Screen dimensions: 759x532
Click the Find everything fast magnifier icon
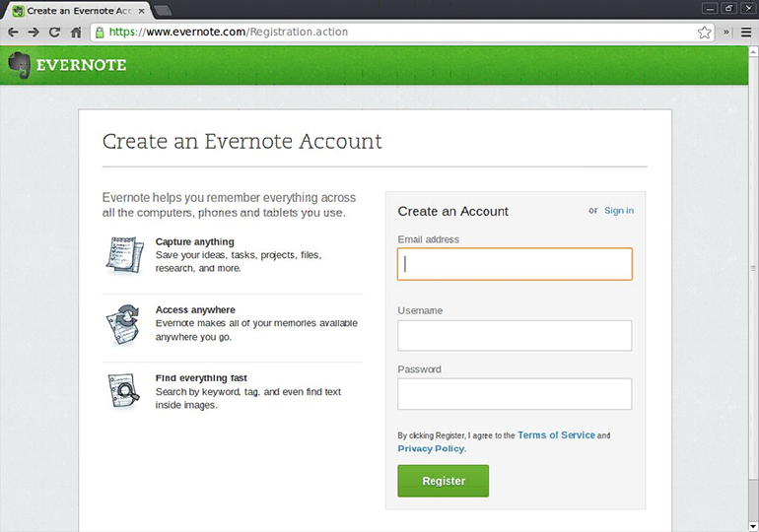click(124, 391)
